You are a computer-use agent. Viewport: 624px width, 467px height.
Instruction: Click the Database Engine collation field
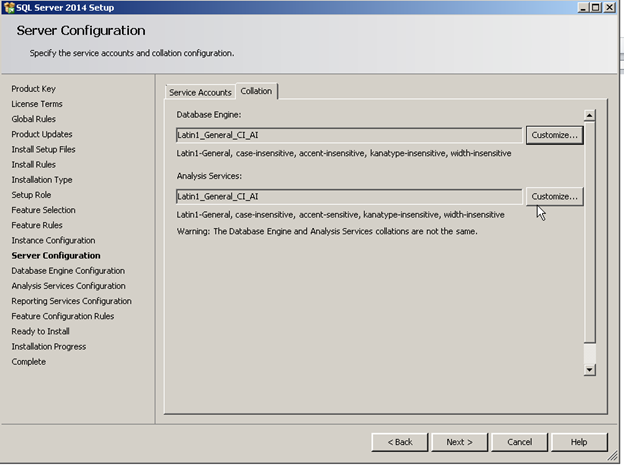point(349,135)
